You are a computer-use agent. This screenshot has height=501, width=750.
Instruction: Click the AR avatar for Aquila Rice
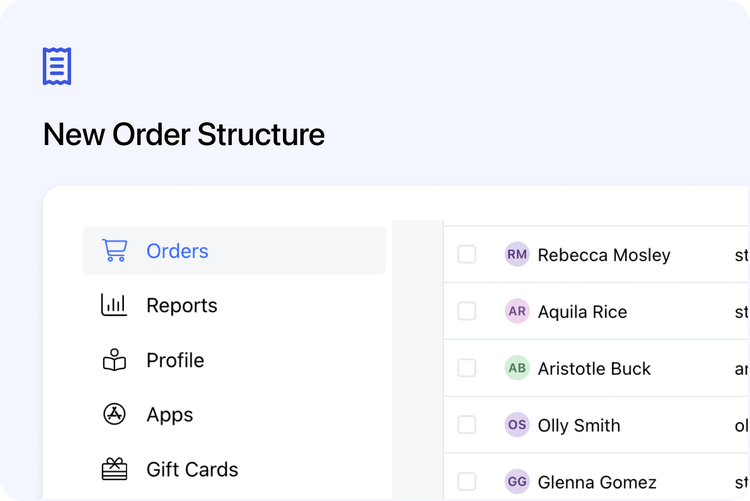(517, 311)
